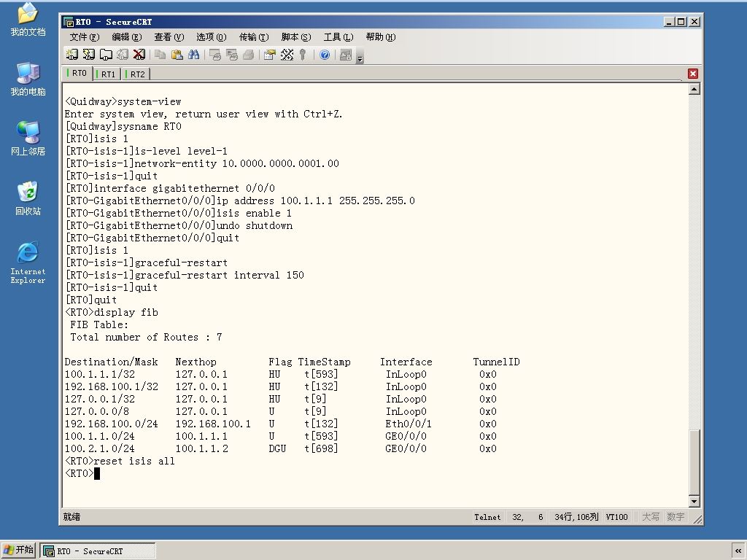
Task: Select Internet Explorer desktop icon
Action: 28,262
